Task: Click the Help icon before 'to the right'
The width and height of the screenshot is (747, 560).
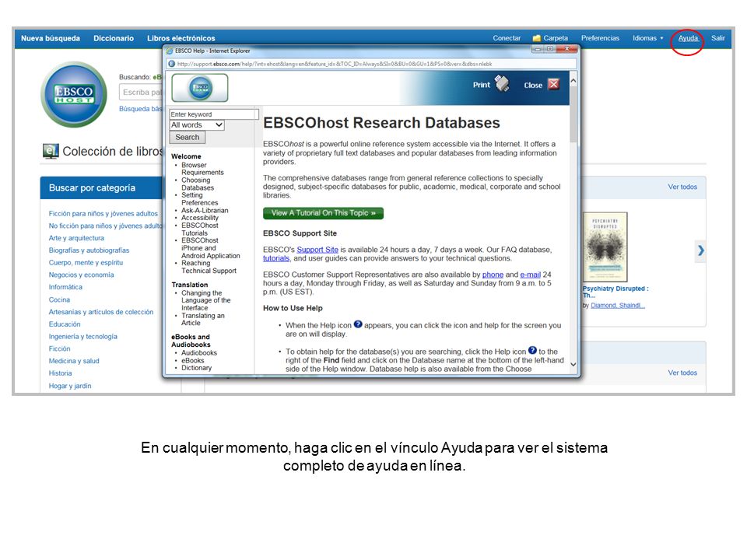Action: point(532,351)
